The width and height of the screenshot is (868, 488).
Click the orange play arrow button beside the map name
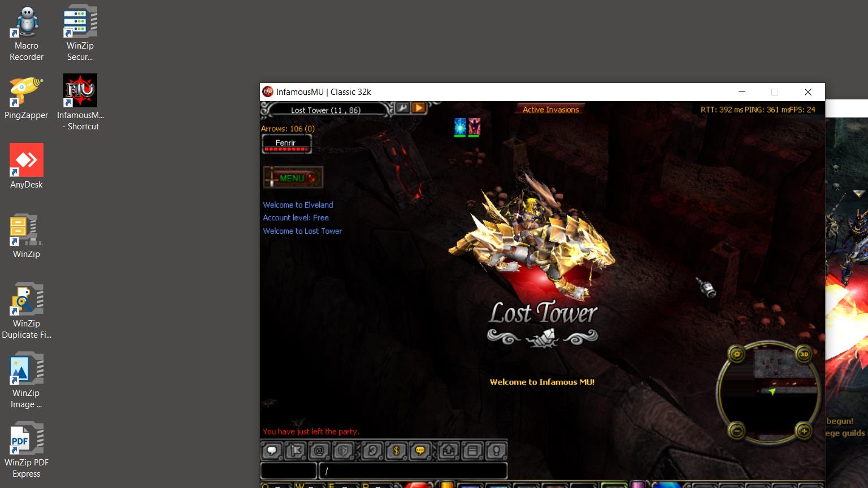[419, 108]
